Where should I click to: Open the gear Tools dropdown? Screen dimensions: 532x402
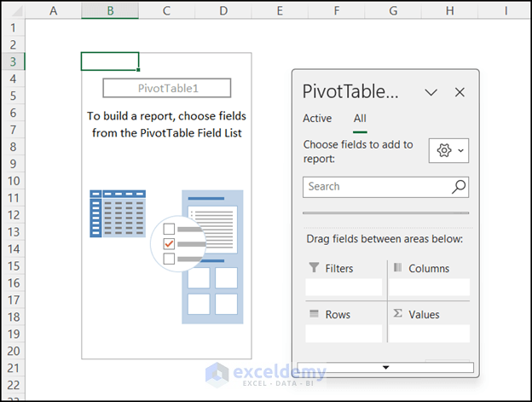point(448,150)
